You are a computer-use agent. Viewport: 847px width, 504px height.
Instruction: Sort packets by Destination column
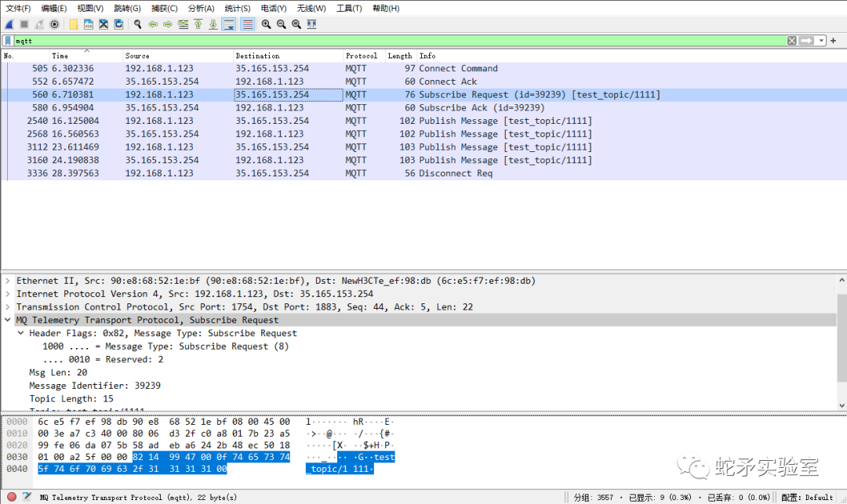pyautogui.click(x=288, y=56)
